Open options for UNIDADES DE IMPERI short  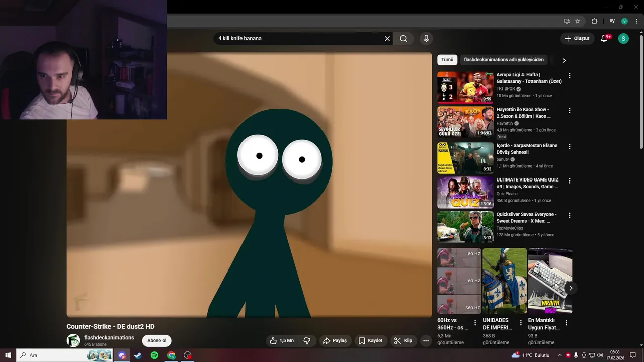(521, 323)
